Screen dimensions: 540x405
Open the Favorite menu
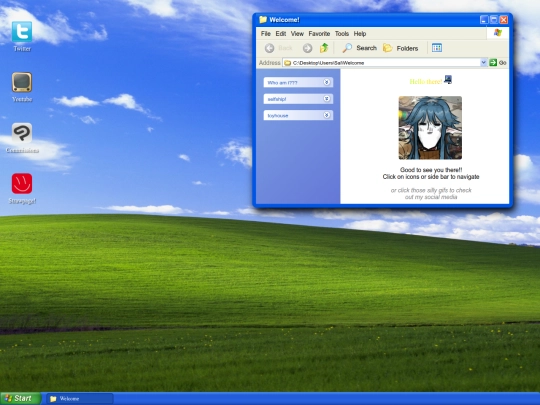pyautogui.click(x=319, y=33)
